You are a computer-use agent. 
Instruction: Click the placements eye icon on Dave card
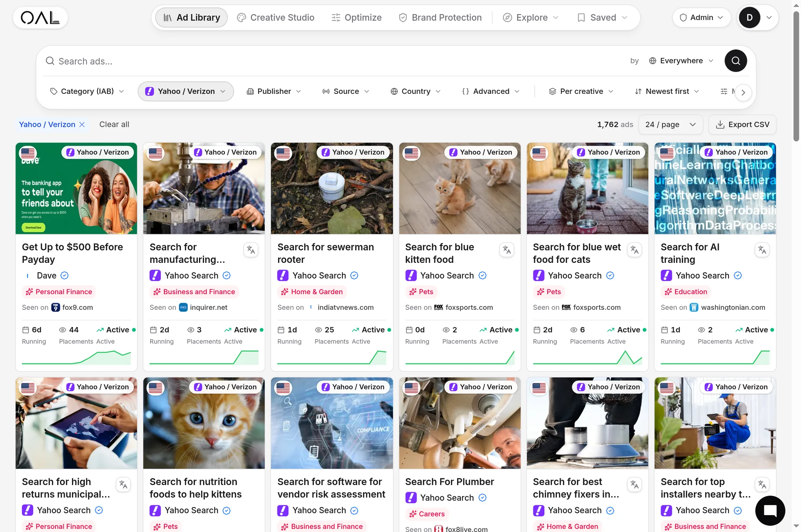63,330
